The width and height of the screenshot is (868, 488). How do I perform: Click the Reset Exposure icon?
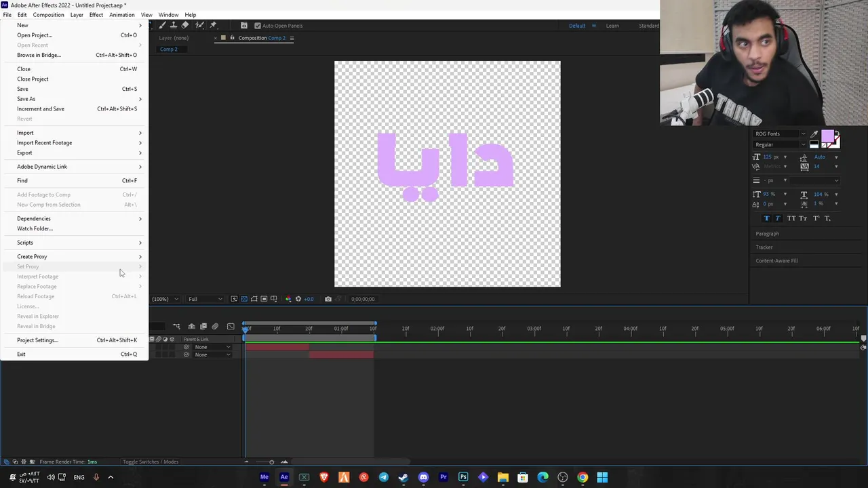click(x=298, y=299)
